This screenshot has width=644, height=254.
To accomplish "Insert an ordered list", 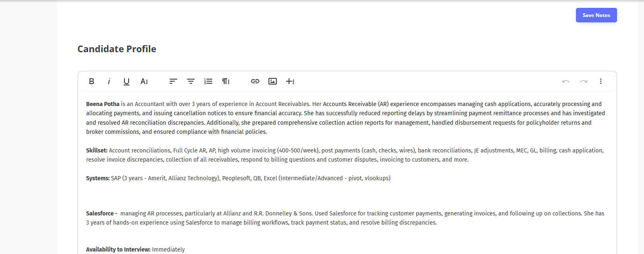I will (208, 81).
